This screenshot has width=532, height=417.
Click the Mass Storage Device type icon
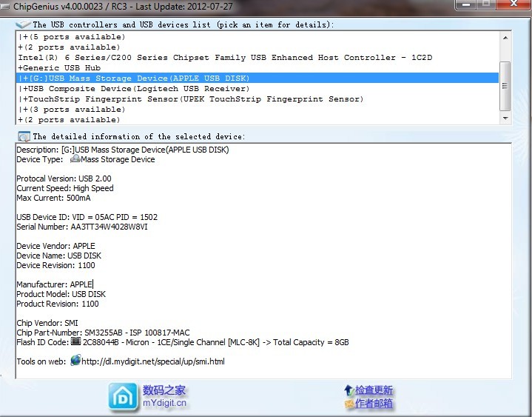[75, 159]
